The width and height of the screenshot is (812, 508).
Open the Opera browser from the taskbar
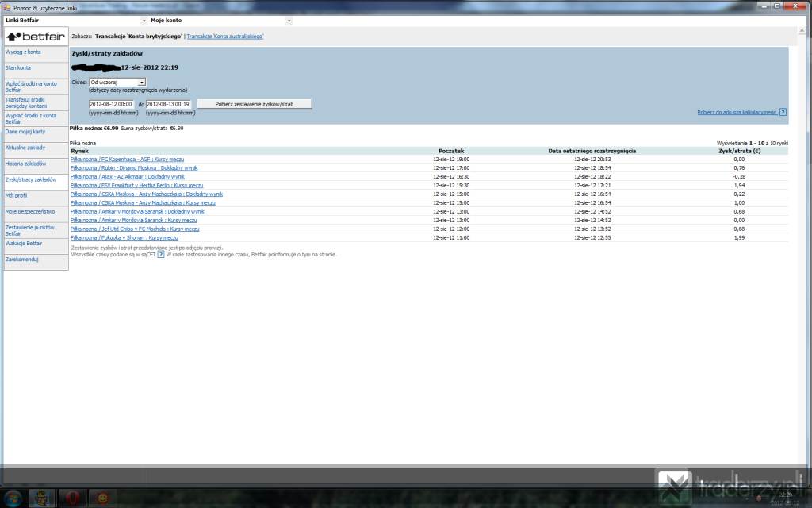click(72, 498)
